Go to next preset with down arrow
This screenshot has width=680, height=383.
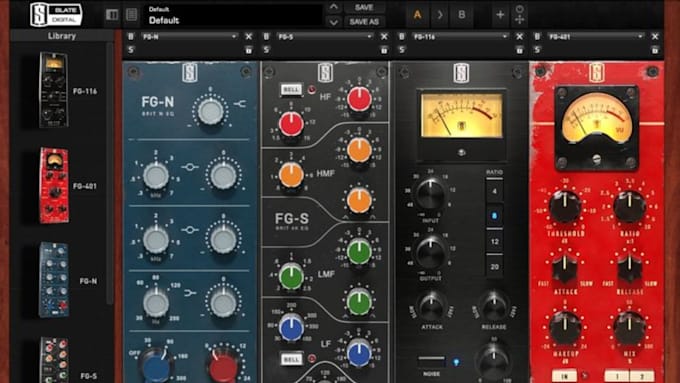click(x=333, y=22)
